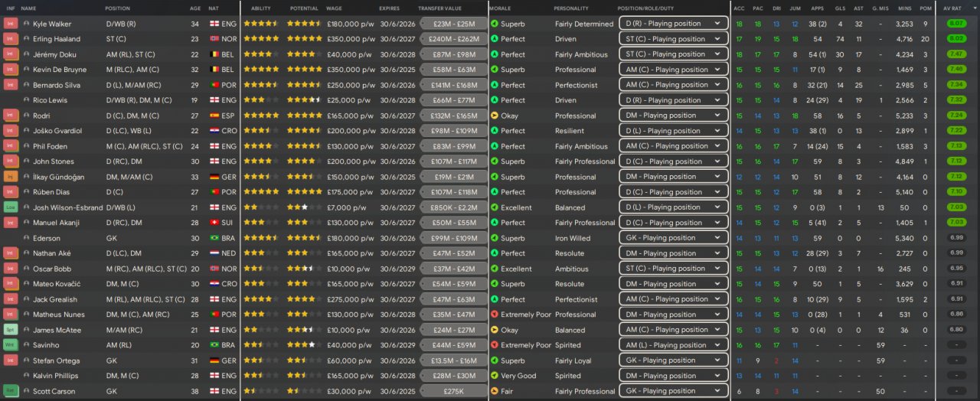Image resolution: width=980 pixels, height=401 pixels.
Task: Open Rodri's DM playing position dropdown
Action: pos(673,116)
